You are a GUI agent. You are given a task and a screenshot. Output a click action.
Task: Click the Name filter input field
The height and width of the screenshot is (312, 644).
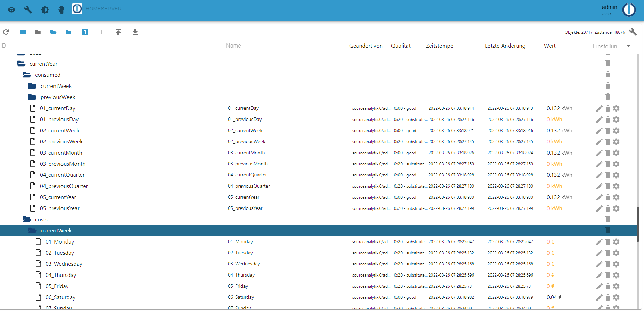[x=287, y=46]
